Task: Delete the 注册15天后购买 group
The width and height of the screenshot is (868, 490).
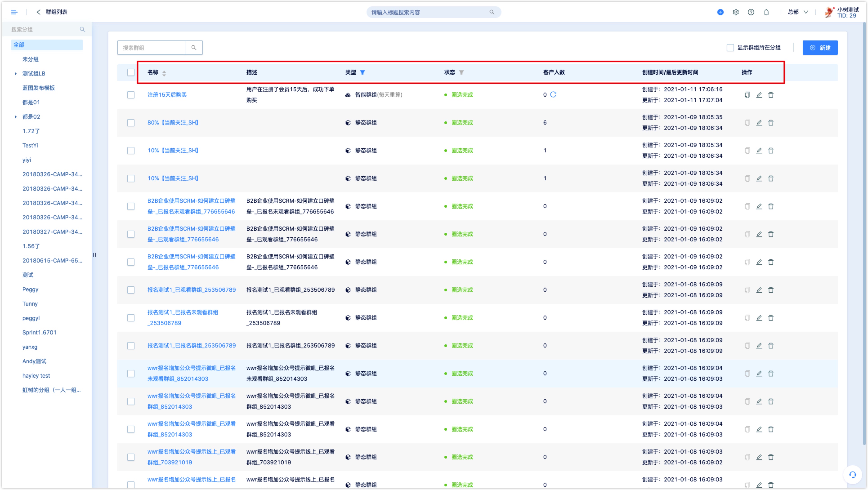Action: point(771,95)
